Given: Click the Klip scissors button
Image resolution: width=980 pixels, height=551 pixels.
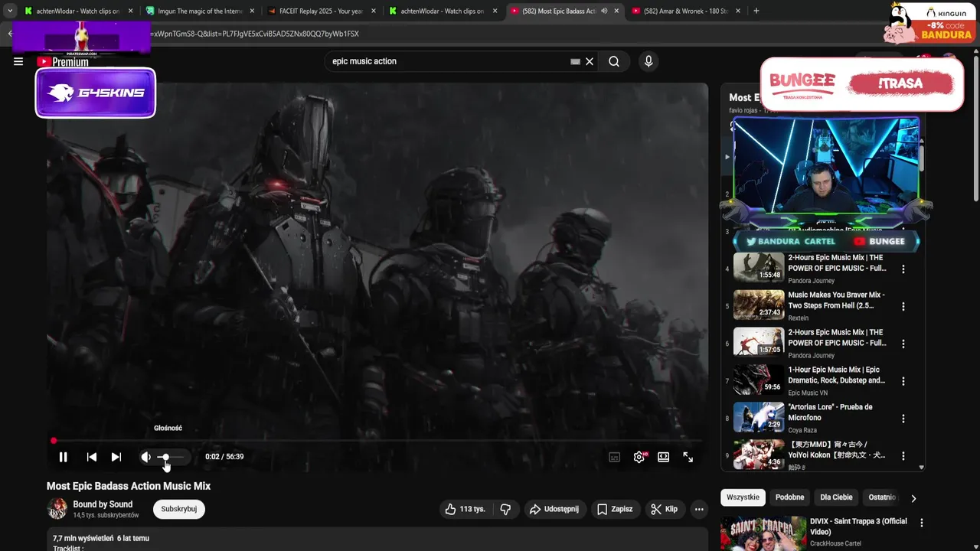Looking at the screenshot, I should tap(664, 509).
